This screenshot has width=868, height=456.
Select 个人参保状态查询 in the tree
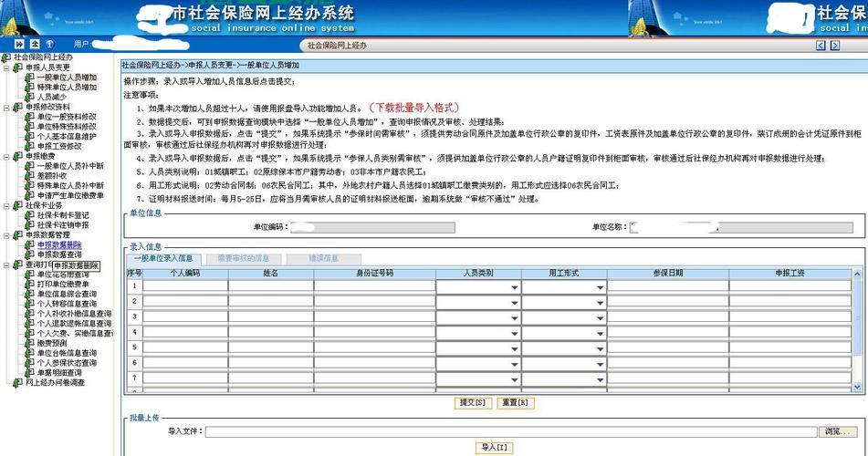click(x=67, y=363)
